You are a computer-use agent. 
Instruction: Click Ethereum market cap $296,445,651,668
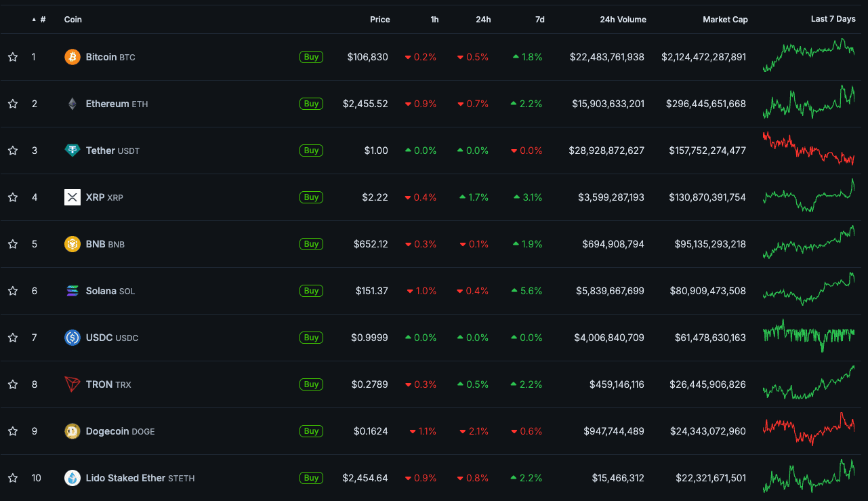[x=706, y=104]
